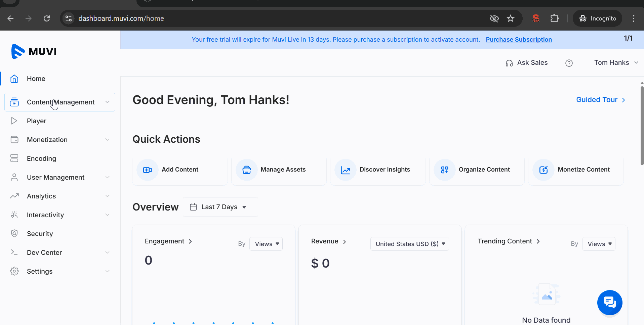Start the Guided Tour

pyautogui.click(x=600, y=100)
